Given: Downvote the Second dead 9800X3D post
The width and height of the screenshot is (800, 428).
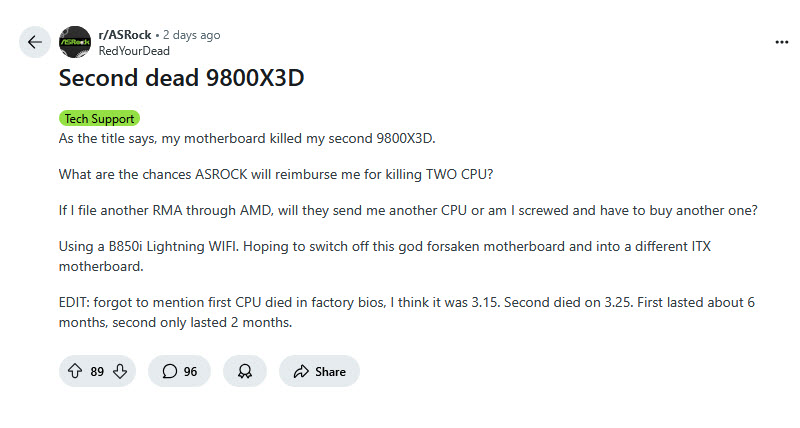Looking at the screenshot, I should 120,371.
